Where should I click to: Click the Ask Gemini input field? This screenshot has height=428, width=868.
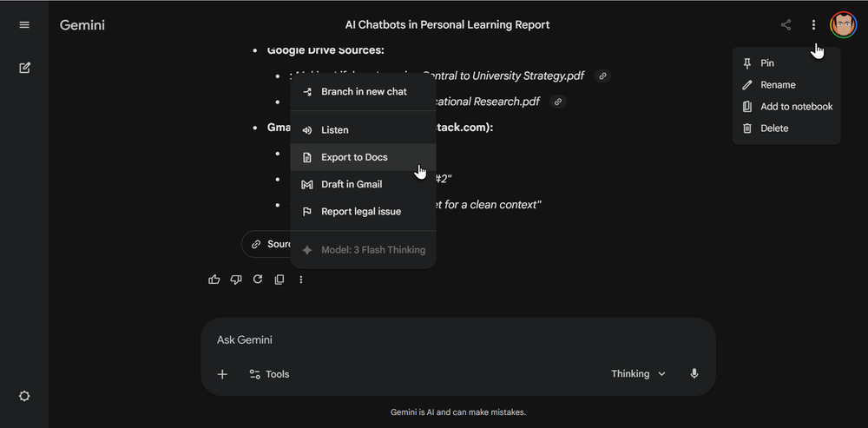click(x=457, y=340)
